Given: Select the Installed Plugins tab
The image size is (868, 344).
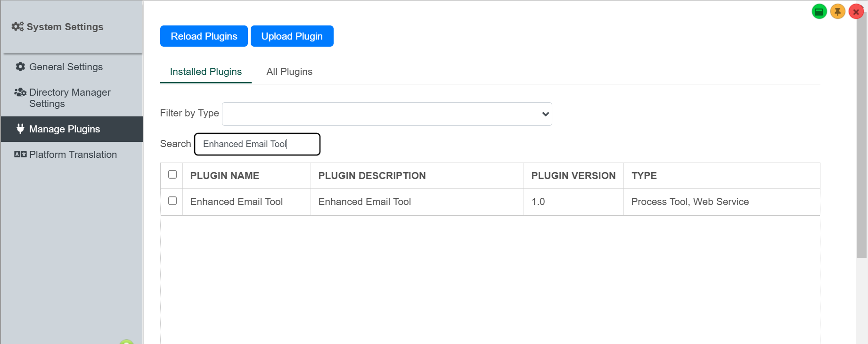Looking at the screenshot, I should tap(205, 72).
